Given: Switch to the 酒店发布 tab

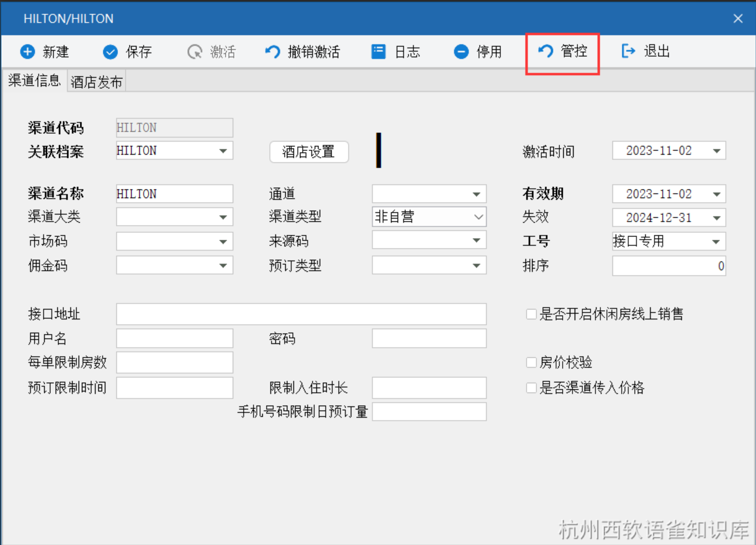Looking at the screenshot, I should click(97, 82).
